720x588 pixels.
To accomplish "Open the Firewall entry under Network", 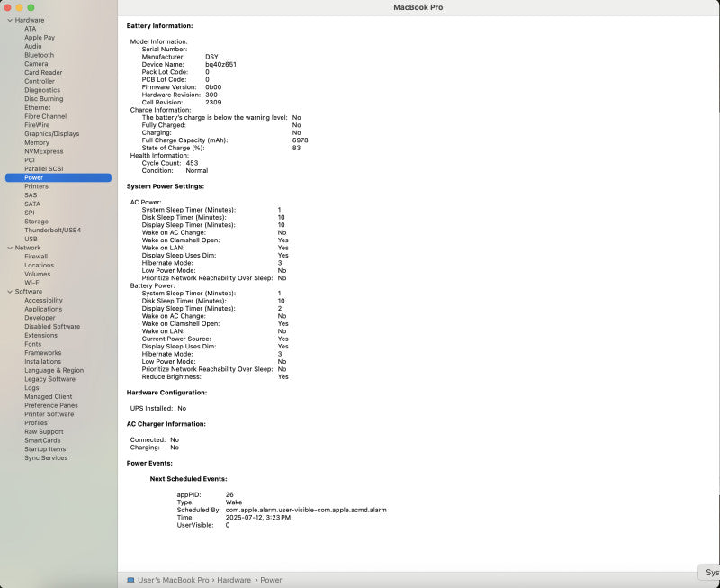I will coord(36,257).
